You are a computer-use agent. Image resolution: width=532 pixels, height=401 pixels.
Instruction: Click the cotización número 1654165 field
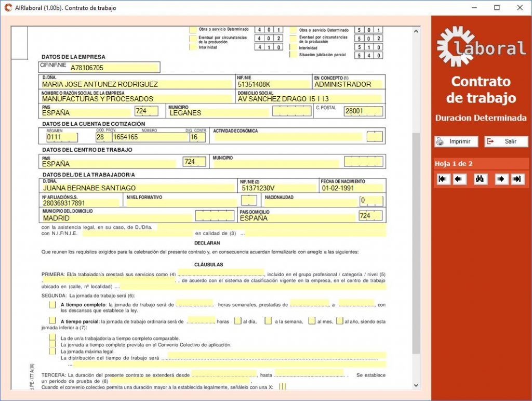coord(150,137)
